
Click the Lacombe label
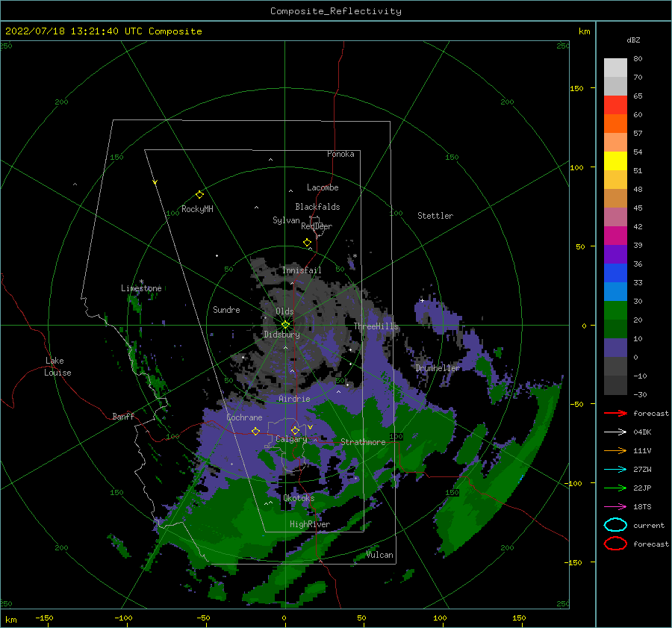pyautogui.click(x=323, y=187)
